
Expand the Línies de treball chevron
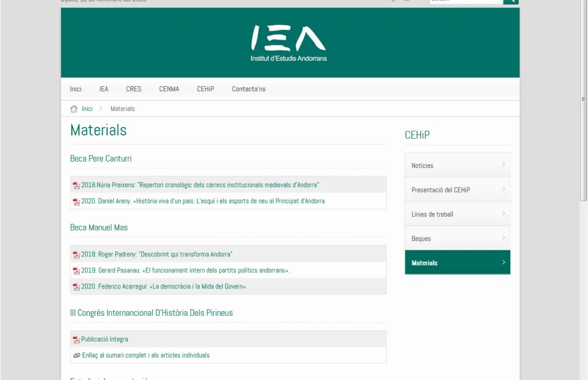pos(502,213)
